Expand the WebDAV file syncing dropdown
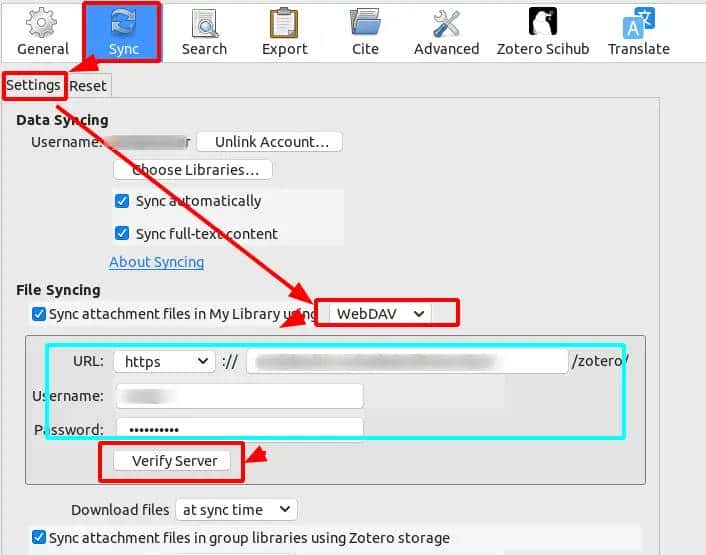This screenshot has height=555, width=706. [381, 314]
